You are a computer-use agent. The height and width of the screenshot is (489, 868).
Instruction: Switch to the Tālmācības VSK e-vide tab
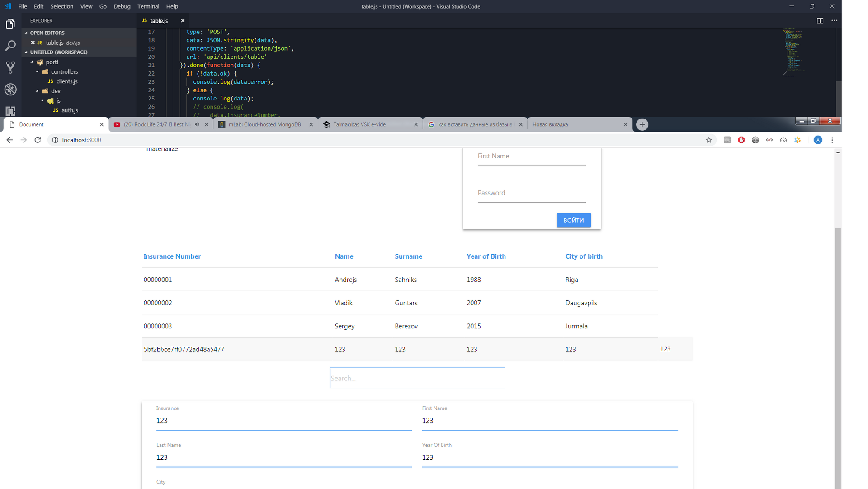[359, 124]
